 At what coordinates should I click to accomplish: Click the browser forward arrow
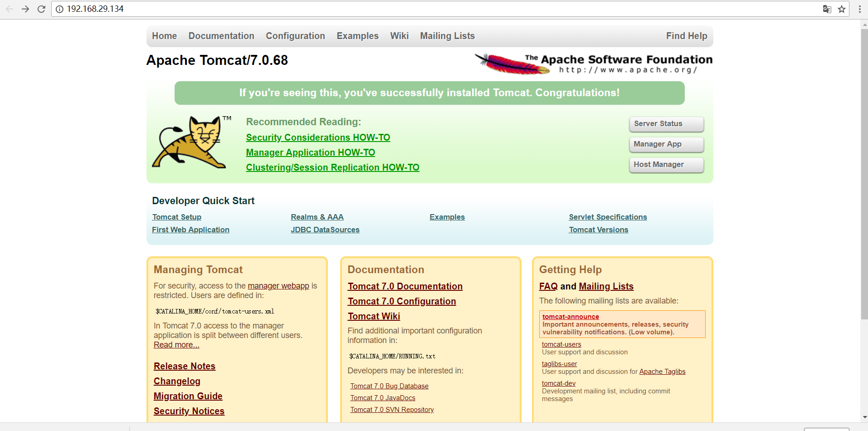(25, 9)
